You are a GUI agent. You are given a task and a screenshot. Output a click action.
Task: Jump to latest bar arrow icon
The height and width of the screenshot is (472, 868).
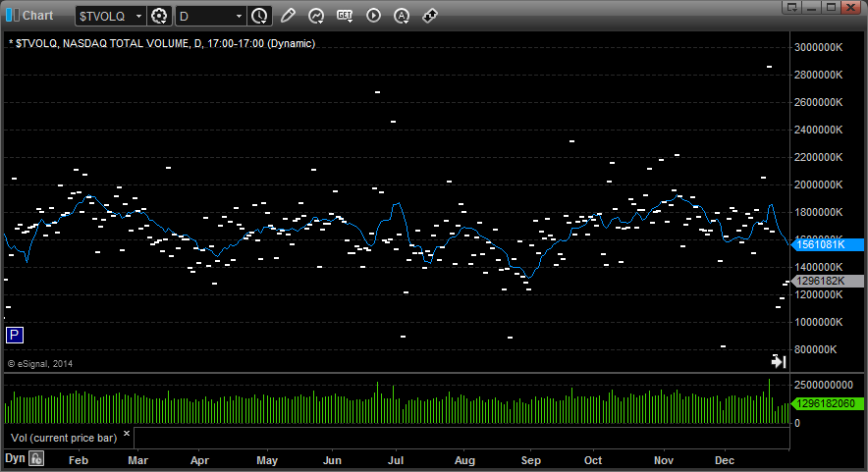click(779, 362)
